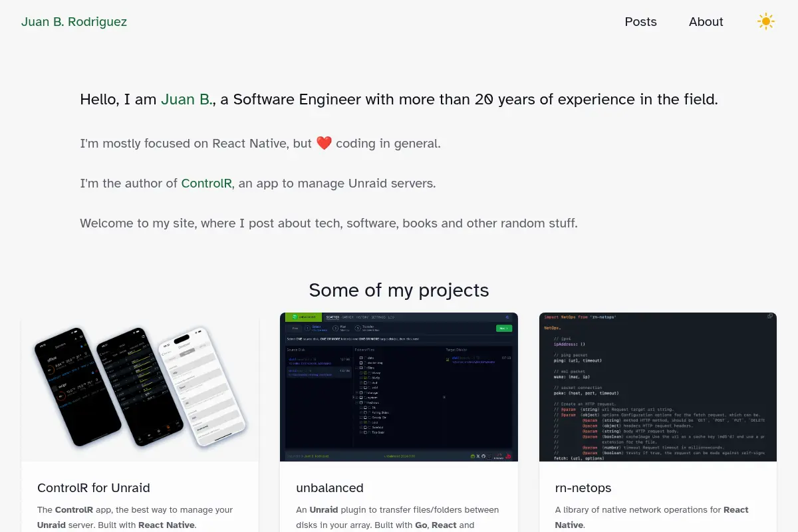Click the copy icon atop rn-netops code image

(770, 317)
